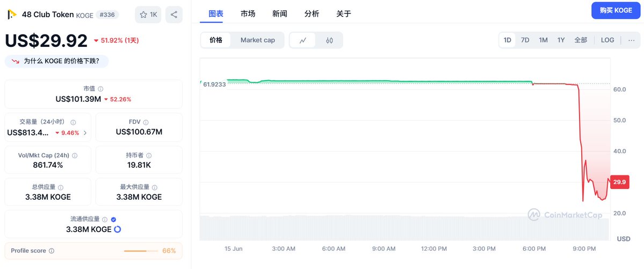Click the Profile score progress bar
Viewport: 644px width, 269px height.
141,251
